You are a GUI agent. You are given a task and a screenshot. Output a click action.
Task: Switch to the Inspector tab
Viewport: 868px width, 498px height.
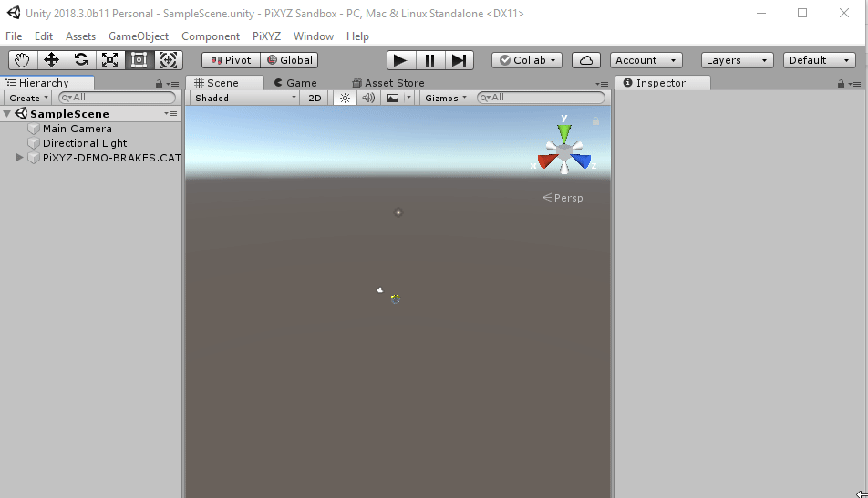coord(662,82)
